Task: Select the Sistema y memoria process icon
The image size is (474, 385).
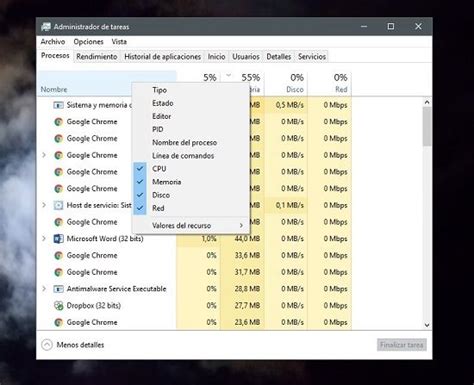Action: click(58, 105)
